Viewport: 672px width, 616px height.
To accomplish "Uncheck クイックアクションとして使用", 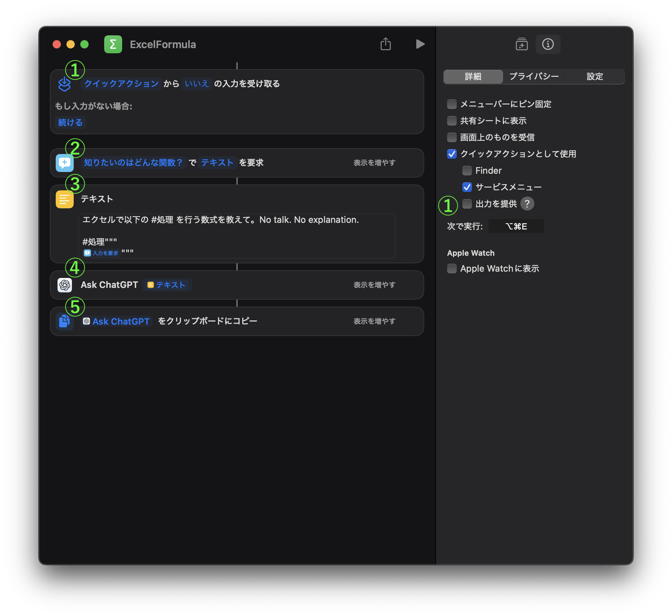I will 452,154.
